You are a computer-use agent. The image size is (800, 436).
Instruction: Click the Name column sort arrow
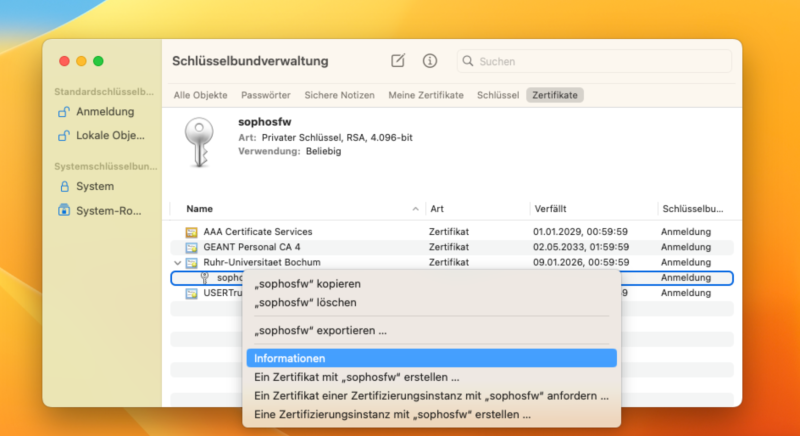tap(415, 209)
